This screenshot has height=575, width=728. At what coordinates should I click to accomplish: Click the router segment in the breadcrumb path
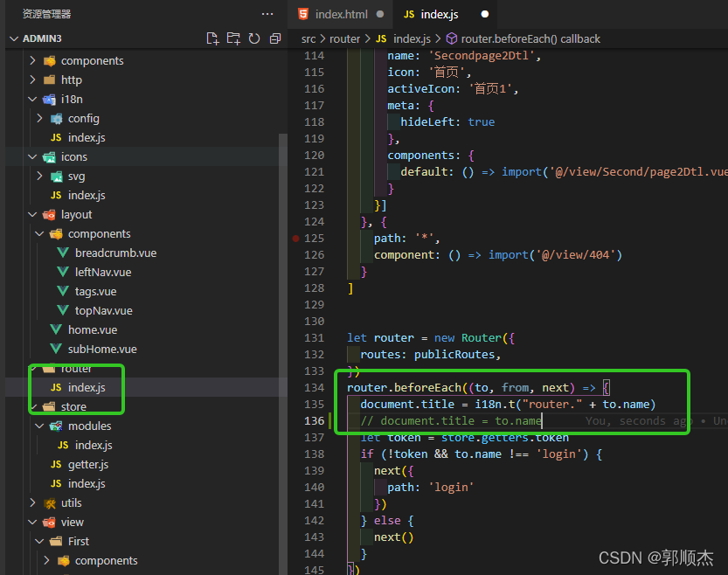(x=344, y=38)
